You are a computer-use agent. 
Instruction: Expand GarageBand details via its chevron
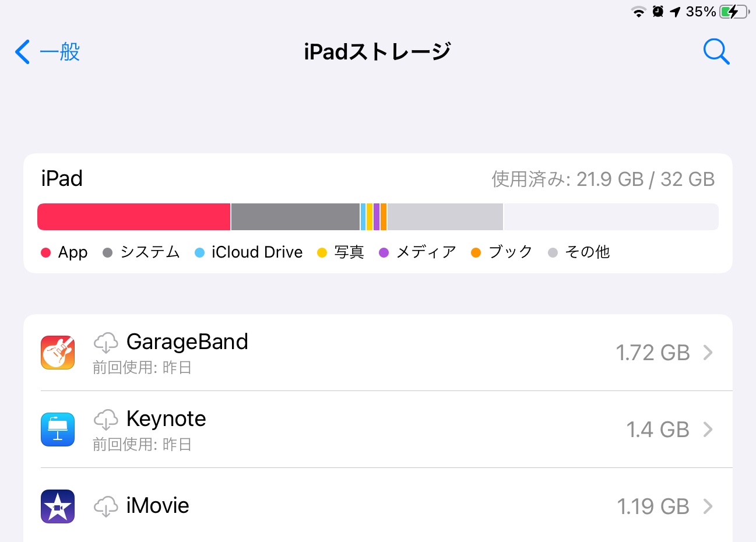(x=708, y=353)
